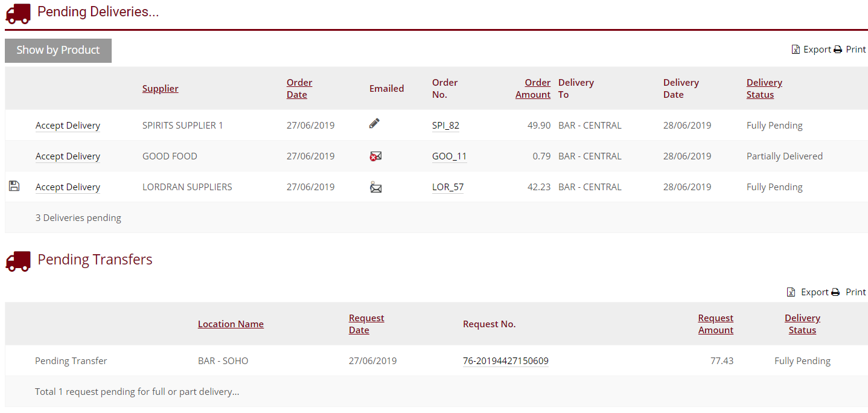Image resolution: width=868 pixels, height=413 pixels.
Task: Sort transfers by Request Amount
Action: 715,324
